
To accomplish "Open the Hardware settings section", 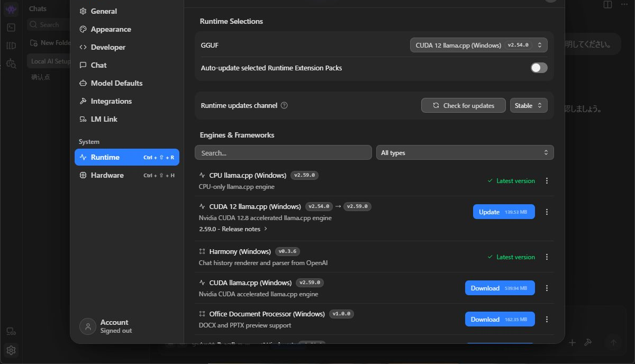I will (x=127, y=175).
